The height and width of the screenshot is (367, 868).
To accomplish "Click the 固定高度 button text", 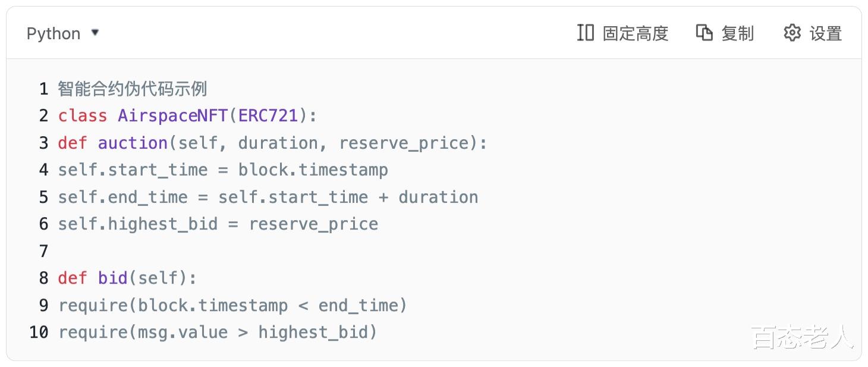I will coord(636,34).
